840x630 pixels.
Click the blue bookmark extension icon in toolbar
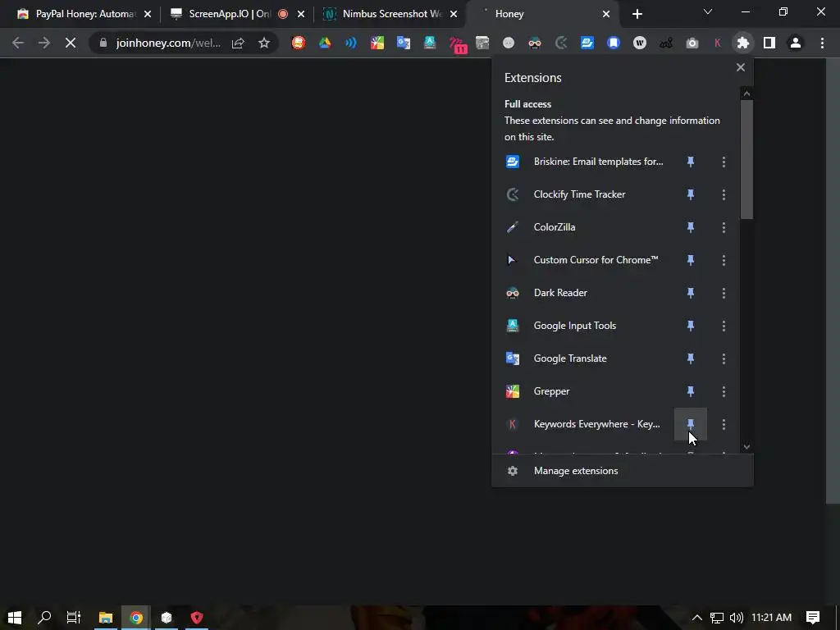pos(614,43)
